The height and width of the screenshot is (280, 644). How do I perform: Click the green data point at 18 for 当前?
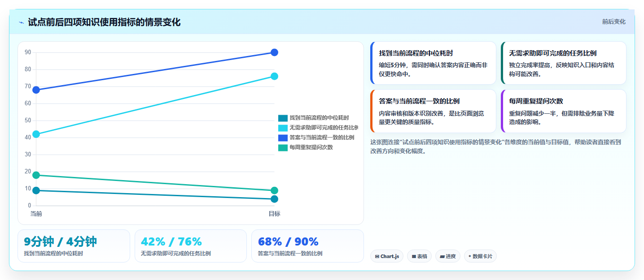36,175
